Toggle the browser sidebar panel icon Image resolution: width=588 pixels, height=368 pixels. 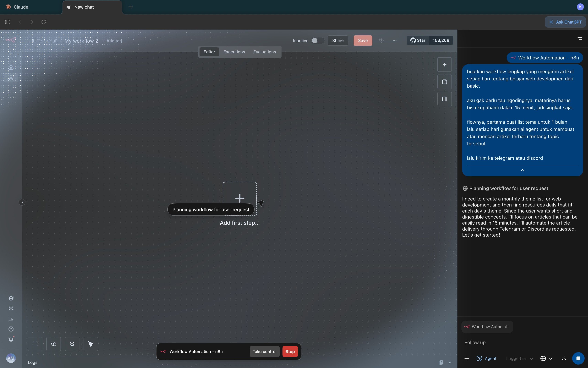[8, 22]
